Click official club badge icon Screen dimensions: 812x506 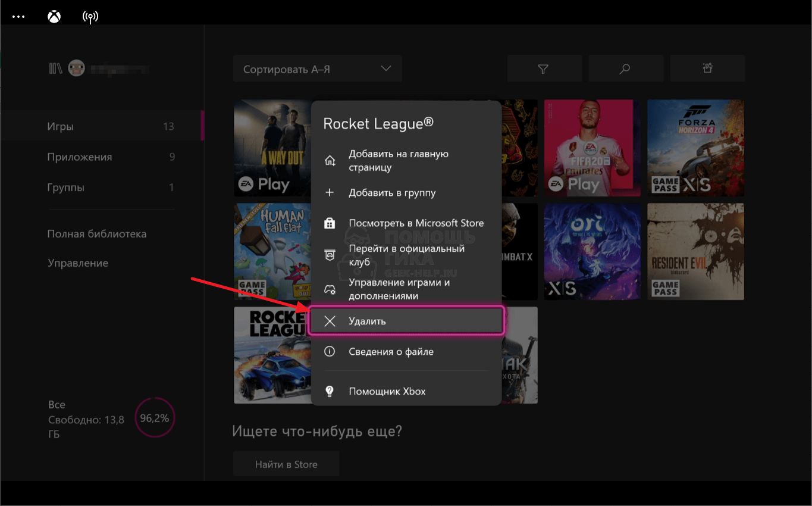pos(330,255)
